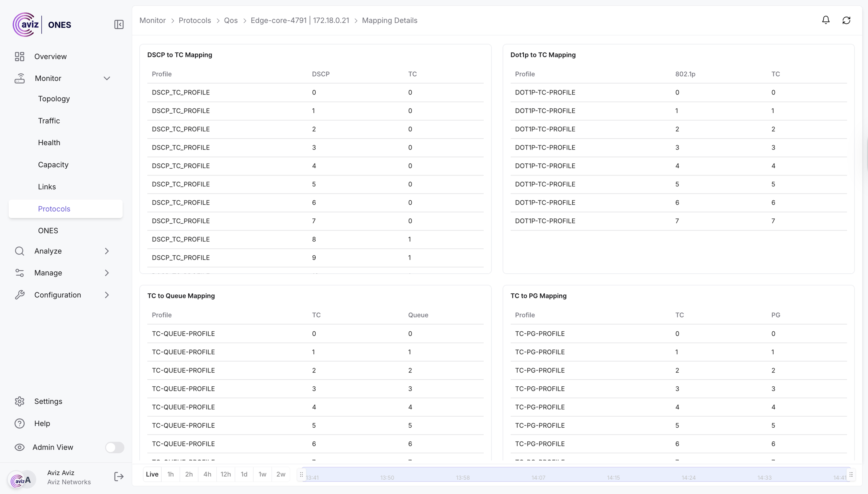Collapse the sidebar panel icon
The height and width of the screenshot is (494, 868).
click(x=119, y=24)
